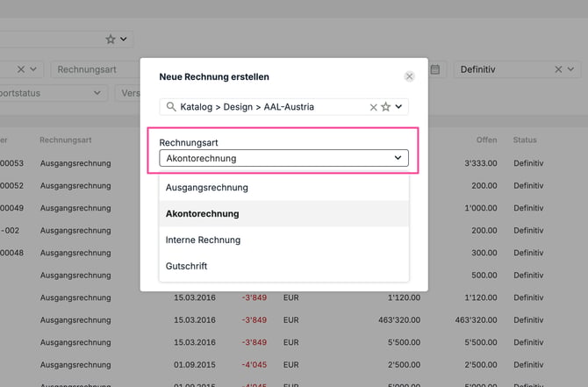The height and width of the screenshot is (387, 588).
Task: Choose Interne Rechnung from the list
Action: [x=283, y=240]
